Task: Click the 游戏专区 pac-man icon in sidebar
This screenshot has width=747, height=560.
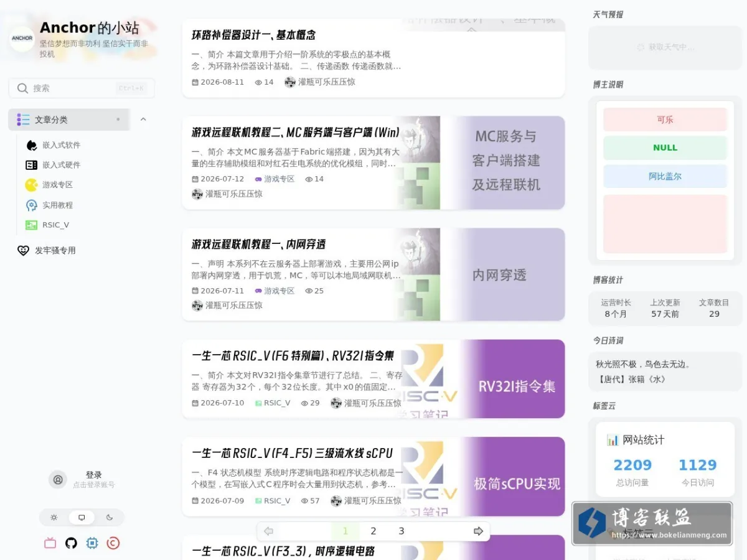Action: coord(31,185)
